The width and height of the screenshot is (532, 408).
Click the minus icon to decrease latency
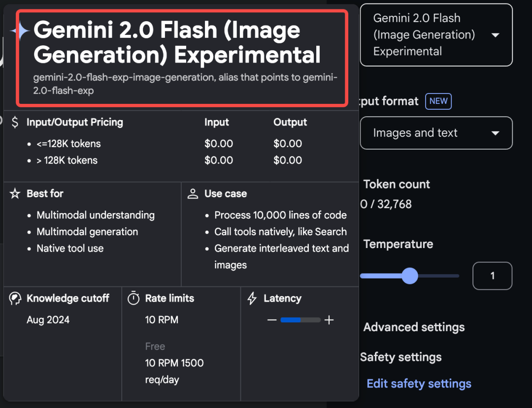271,319
